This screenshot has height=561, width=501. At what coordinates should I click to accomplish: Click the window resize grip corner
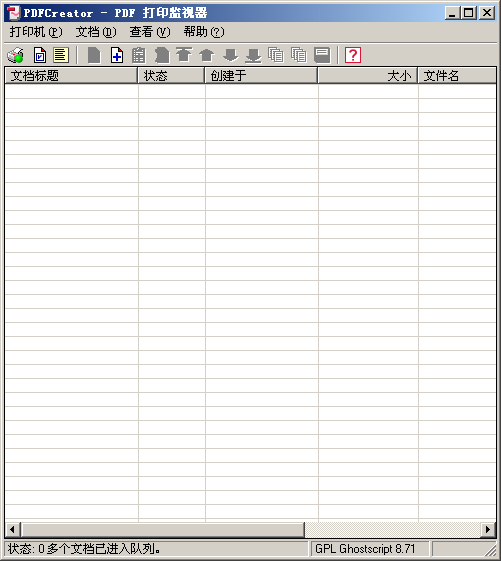pos(491,550)
